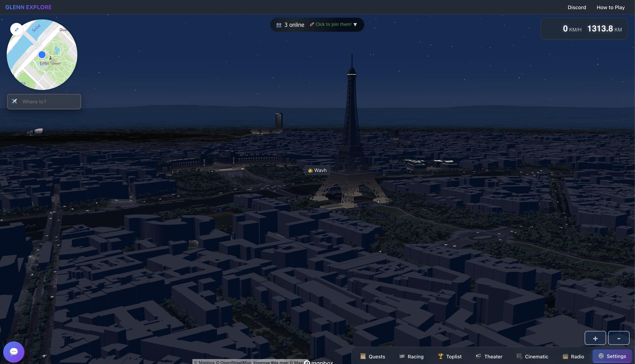
Task: Open the How to Play menu item
Action: (610, 7)
